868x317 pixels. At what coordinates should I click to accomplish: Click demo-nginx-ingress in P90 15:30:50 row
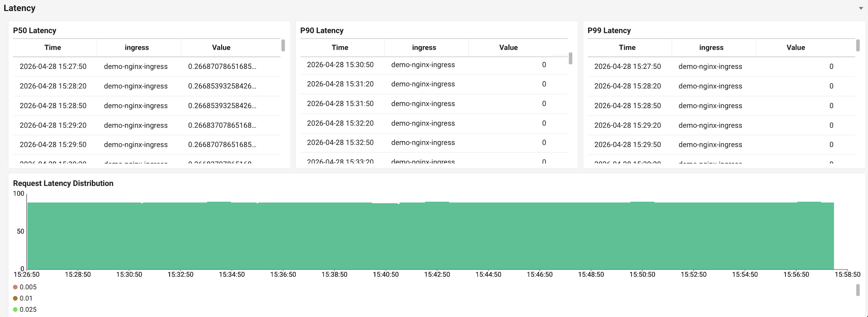(423, 65)
